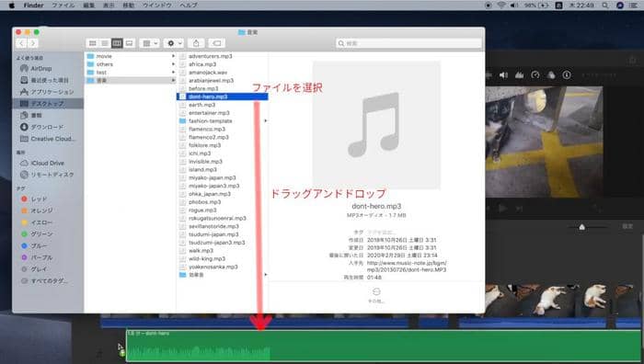This screenshot has width=644, height=364.
Task: Adjust the iMovie timeline zoom slider
Action: coord(582,227)
